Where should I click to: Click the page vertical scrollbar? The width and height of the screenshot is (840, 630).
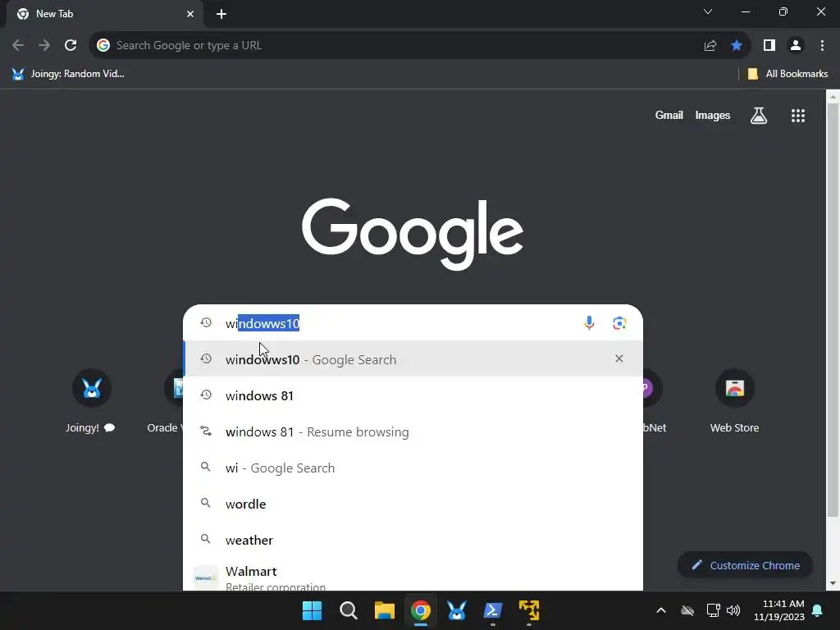832,311
